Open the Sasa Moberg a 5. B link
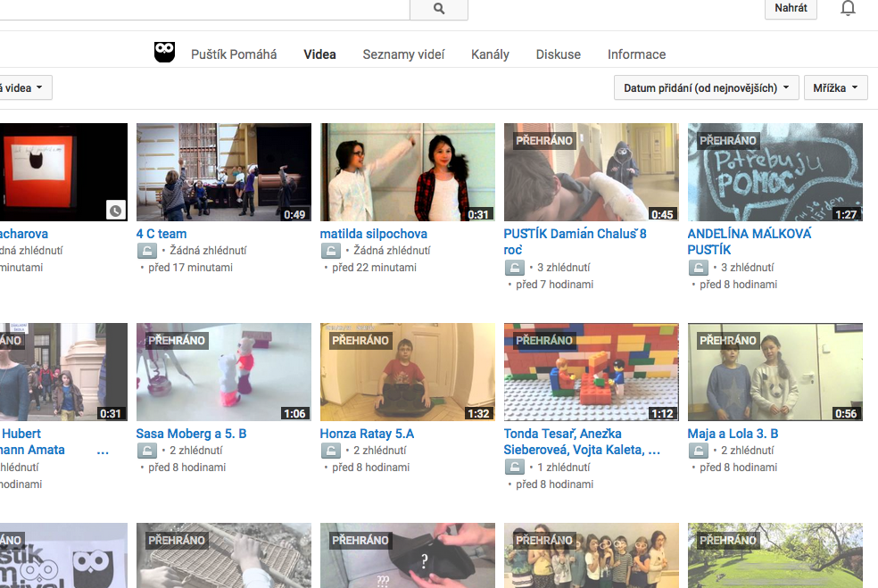878x588 pixels. (191, 434)
